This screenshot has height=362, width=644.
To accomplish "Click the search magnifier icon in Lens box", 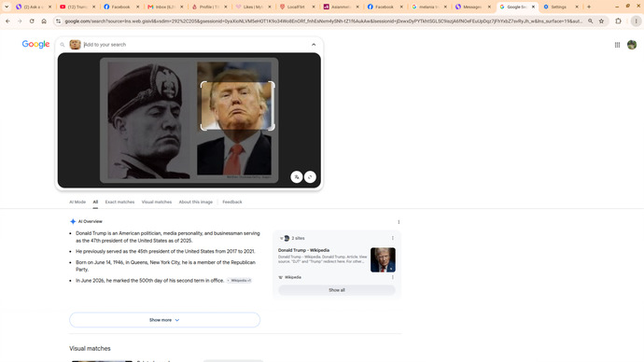I will (63, 45).
